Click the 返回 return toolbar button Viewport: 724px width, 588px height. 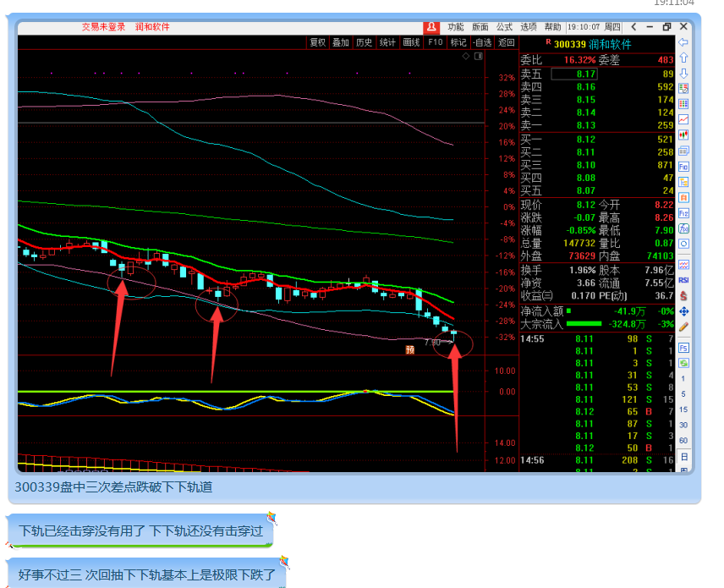[x=507, y=42]
